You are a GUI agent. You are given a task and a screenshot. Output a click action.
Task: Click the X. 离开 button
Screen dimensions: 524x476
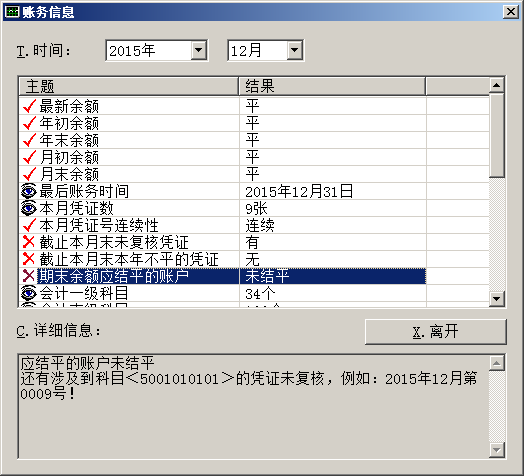436,332
